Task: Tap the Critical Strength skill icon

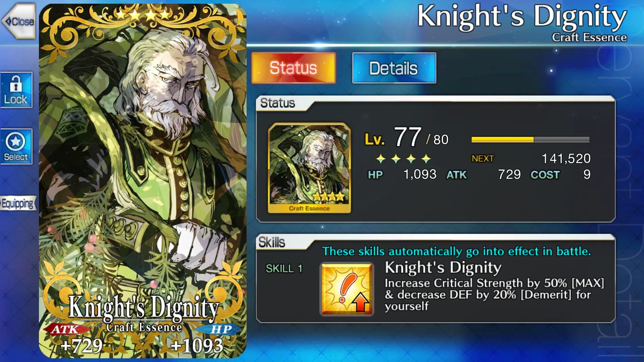Action: pos(347,289)
